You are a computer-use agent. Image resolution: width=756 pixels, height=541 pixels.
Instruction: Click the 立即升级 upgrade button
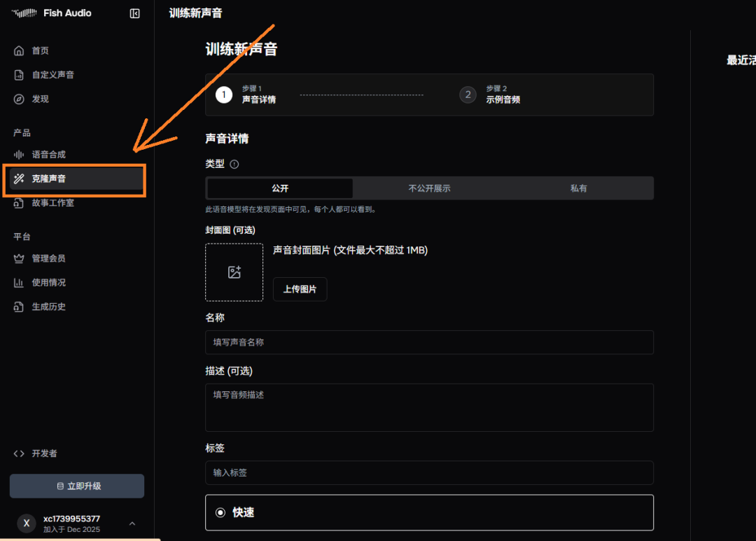pos(77,486)
